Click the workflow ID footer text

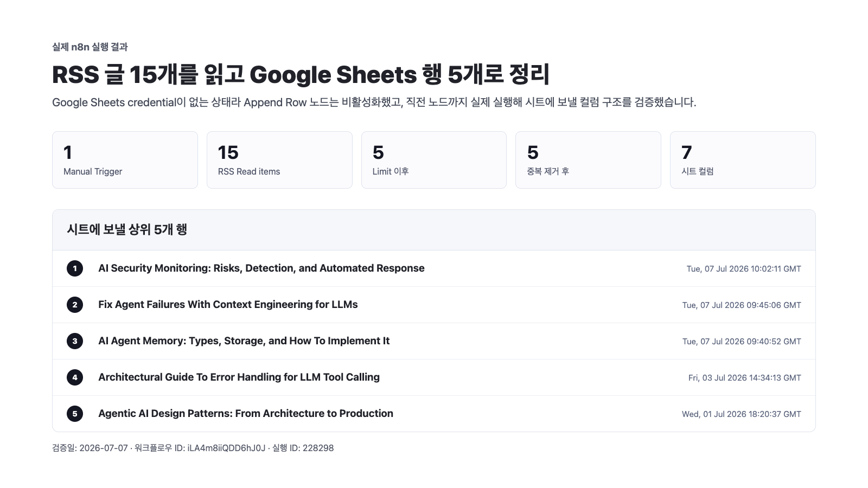click(200, 448)
